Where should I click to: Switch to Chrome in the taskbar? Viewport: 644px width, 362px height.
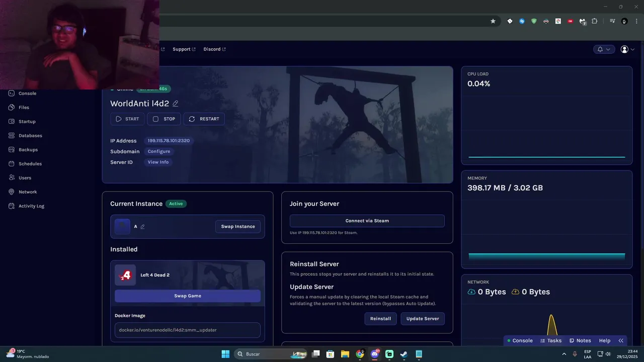pos(360,354)
